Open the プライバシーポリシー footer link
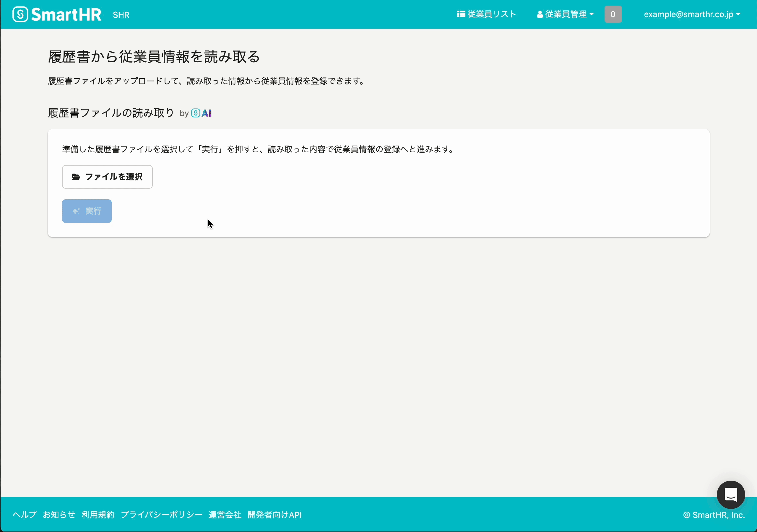Screen dimensions: 757x532 click(x=162, y=515)
